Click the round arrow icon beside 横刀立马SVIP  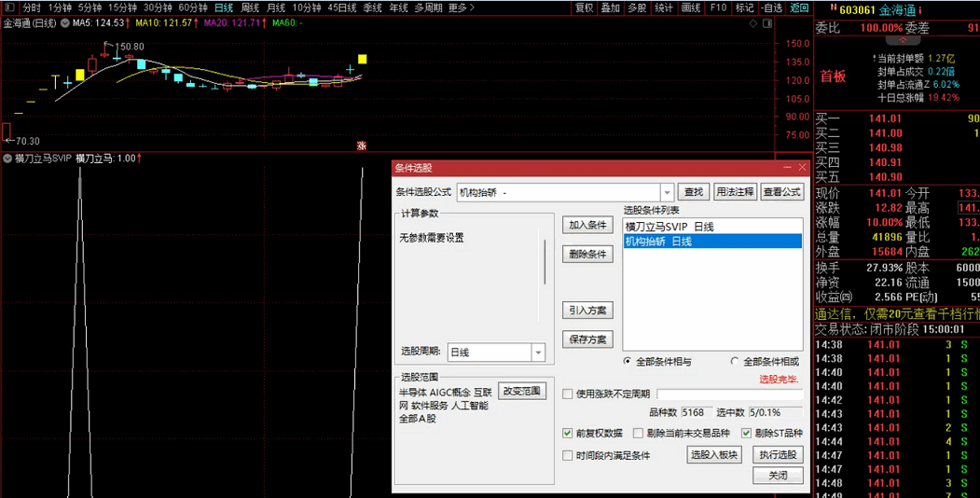[7, 159]
